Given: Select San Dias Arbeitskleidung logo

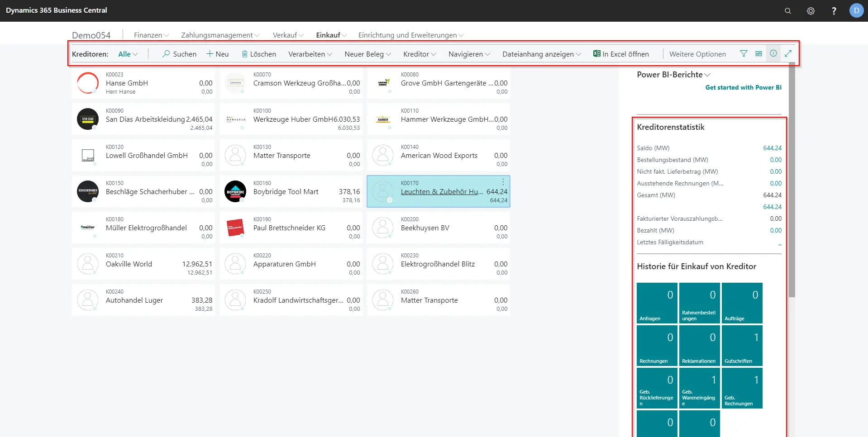Looking at the screenshot, I should click(88, 119).
